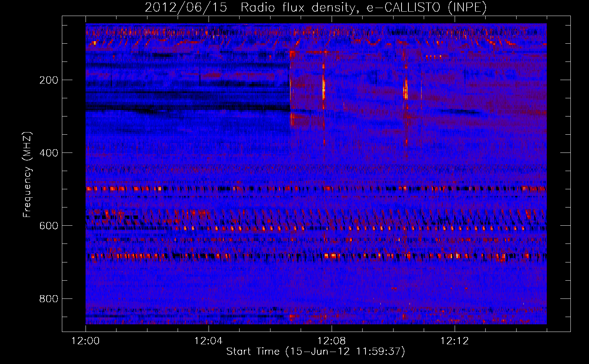Click the 12:12 time tick label
Viewport: 589px width, 364px height.
(455, 341)
